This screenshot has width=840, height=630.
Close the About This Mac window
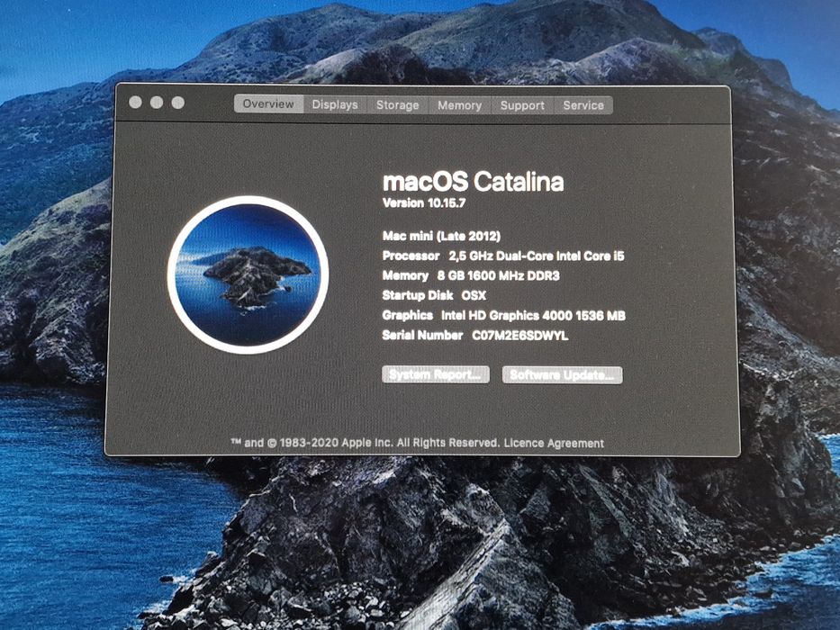pos(136,102)
